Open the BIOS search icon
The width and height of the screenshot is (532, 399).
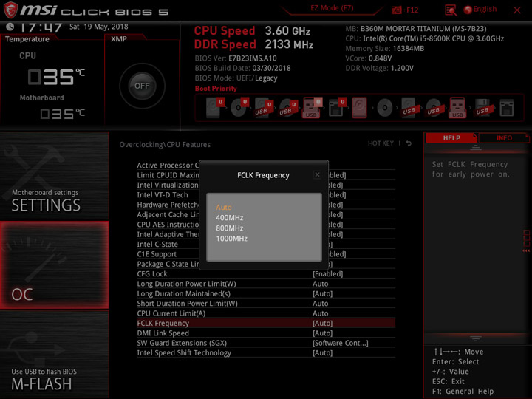[x=451, y=10]
